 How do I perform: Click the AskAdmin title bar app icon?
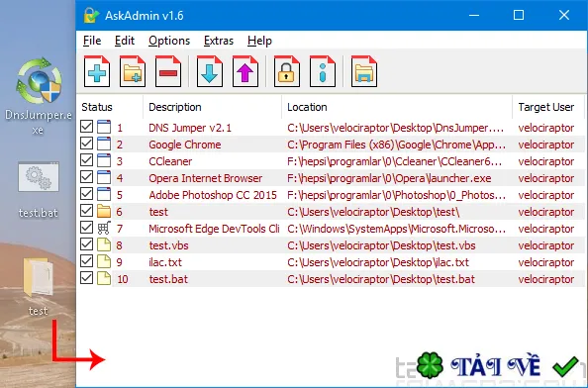coord(91,16)
